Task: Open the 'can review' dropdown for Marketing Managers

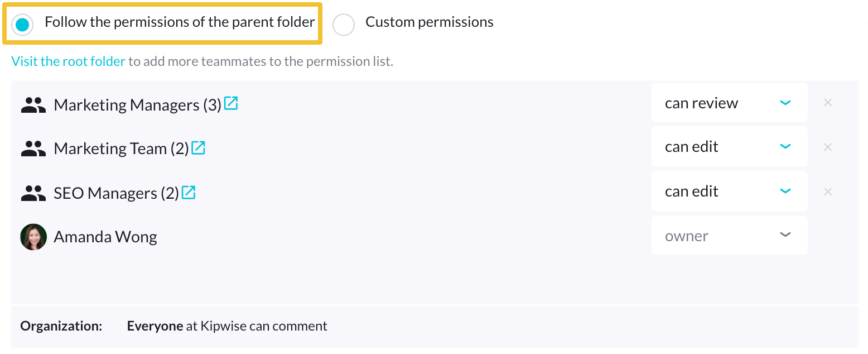Action: [729, 103]
